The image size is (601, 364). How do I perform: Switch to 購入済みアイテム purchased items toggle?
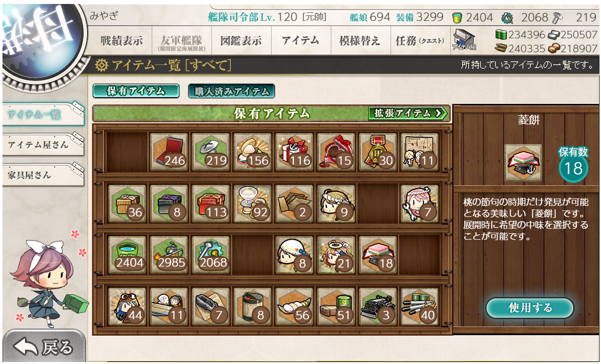tap(231, 91)
